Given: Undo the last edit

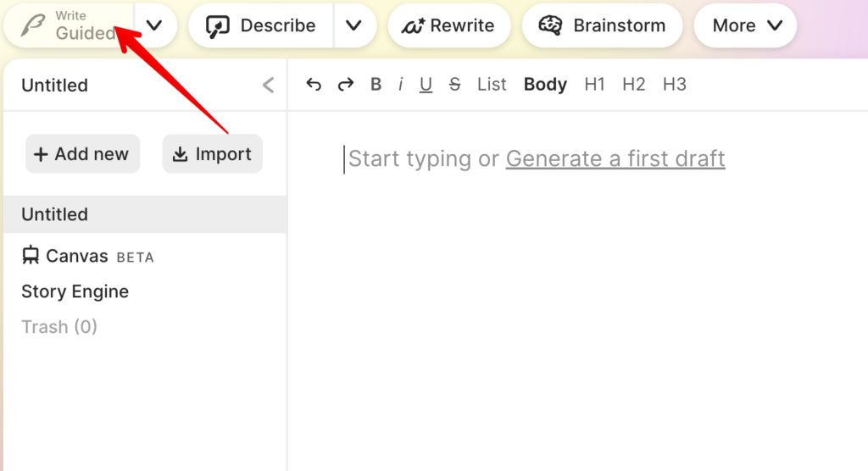Looking at the screenshot, I should point(314,85).
